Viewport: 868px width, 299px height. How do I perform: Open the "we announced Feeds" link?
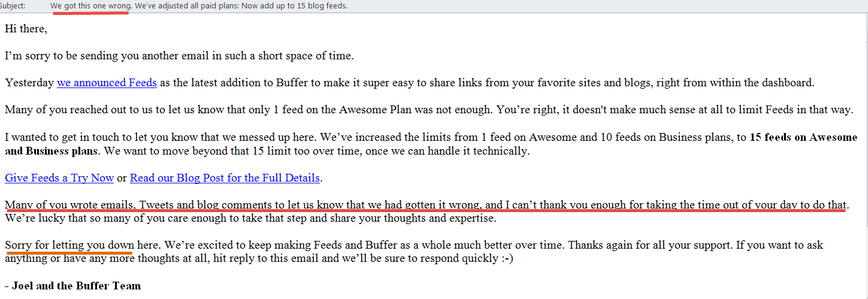107,83
